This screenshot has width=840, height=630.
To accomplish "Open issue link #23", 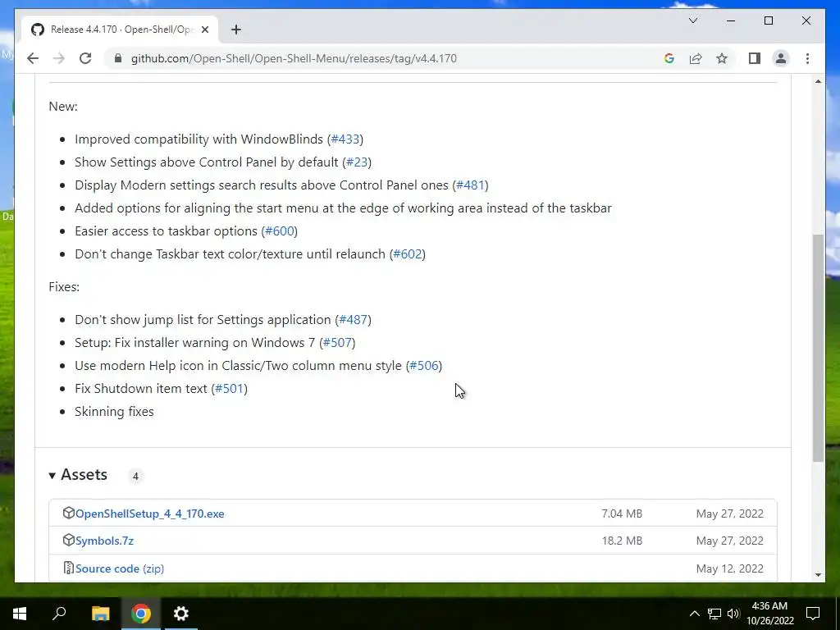I will pyautogui.click(x=357, y=162).
